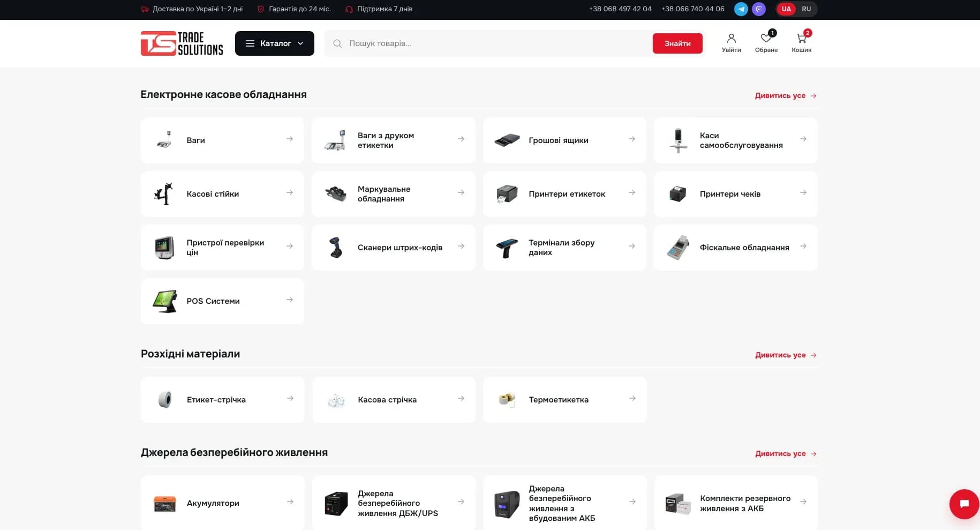Click the arrow on Акумулятори card
This screenshot has width=980, height=530.
290,502
